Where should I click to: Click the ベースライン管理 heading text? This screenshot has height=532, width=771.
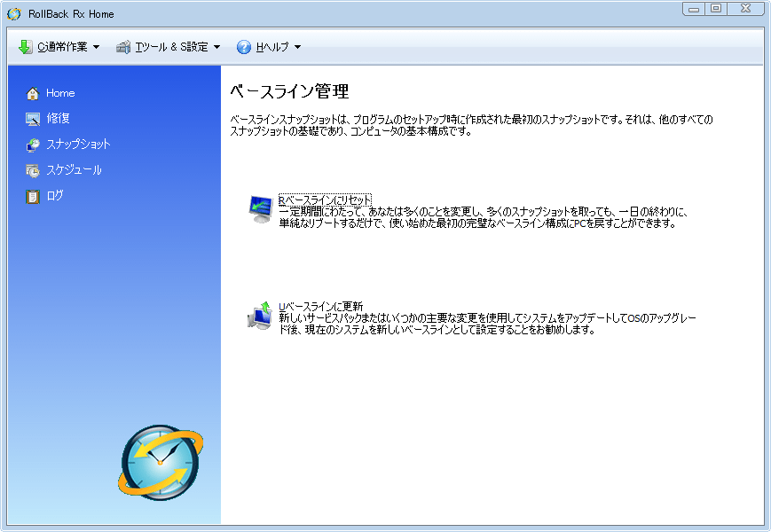coord(289,91)
